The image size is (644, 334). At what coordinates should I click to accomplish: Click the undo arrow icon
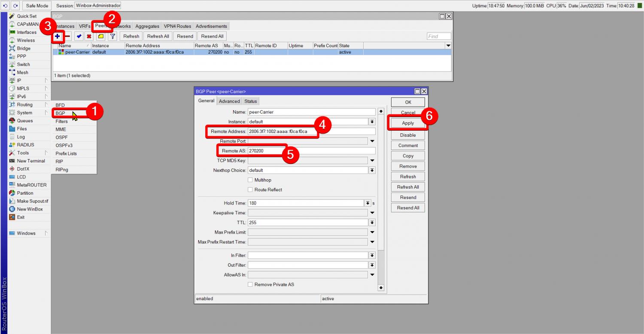tap(6, 6)
